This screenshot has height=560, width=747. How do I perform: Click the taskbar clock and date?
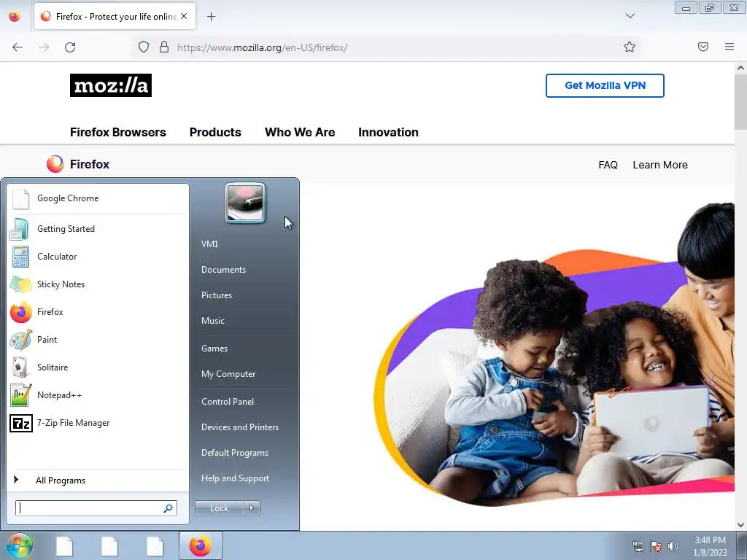(x=711, y=546)
